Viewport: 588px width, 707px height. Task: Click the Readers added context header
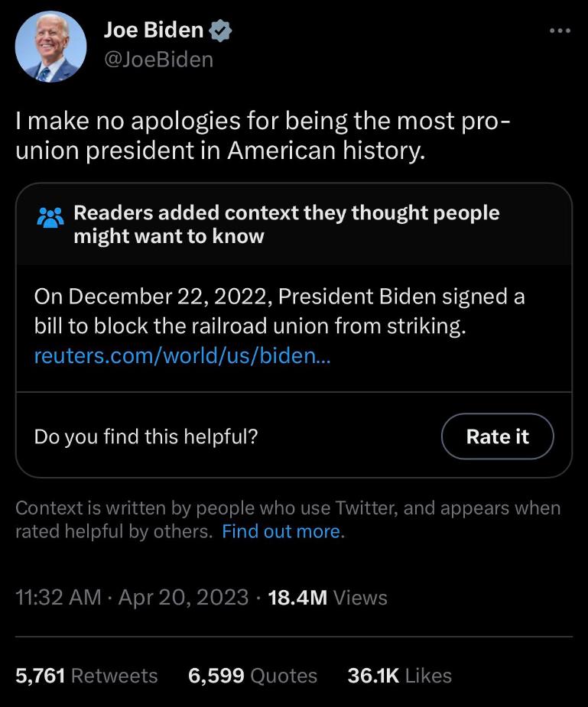(x=286, y=224)
